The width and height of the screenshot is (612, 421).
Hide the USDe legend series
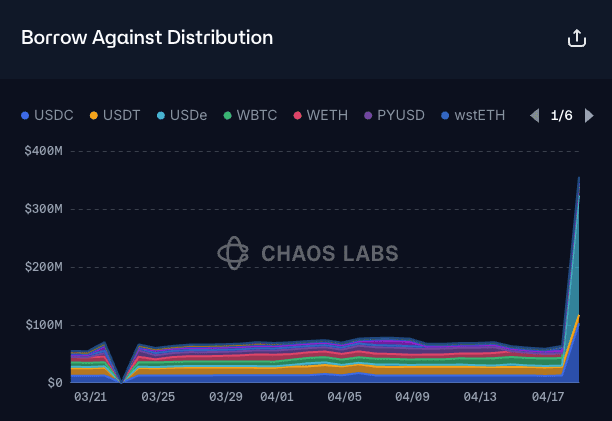pyautogui.click(x=182, y=115)
